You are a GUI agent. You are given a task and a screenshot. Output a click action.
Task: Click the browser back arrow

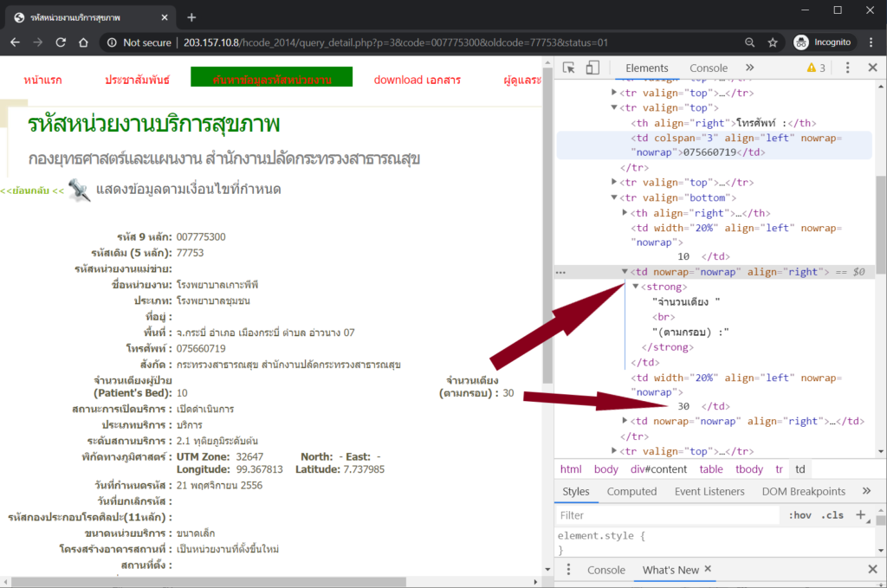tap(16, 42)
